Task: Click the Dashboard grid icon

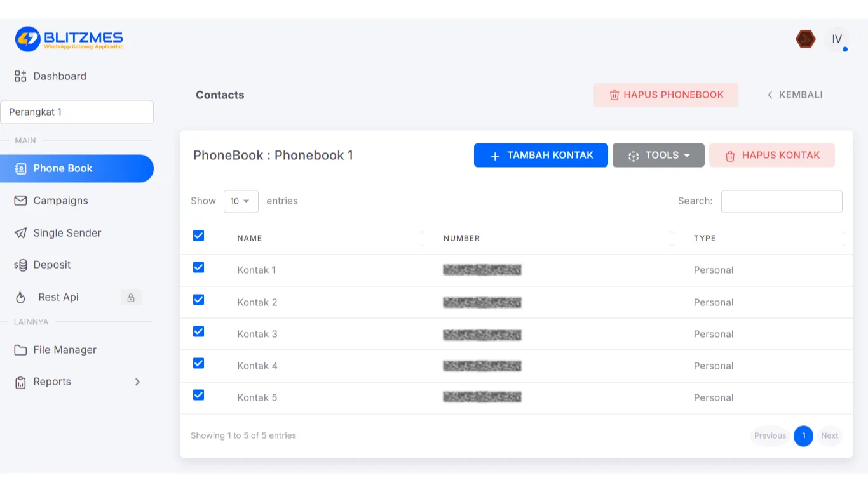Action: 20,76
